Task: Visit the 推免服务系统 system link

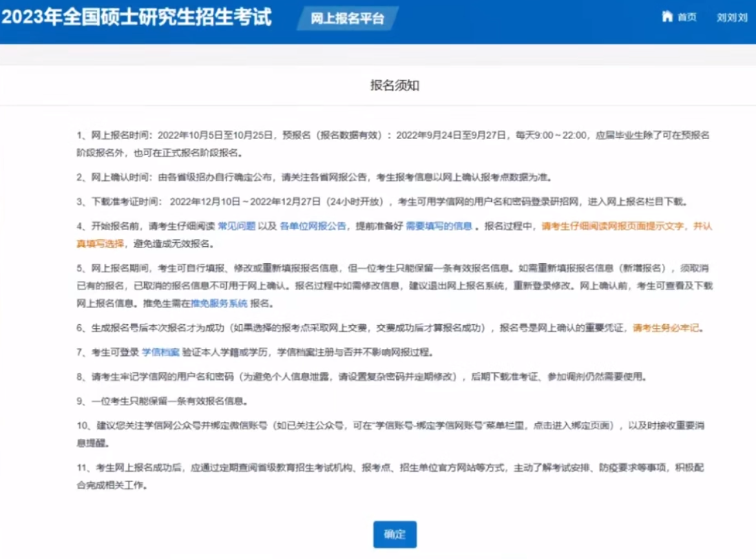Action: coord(220,302)
